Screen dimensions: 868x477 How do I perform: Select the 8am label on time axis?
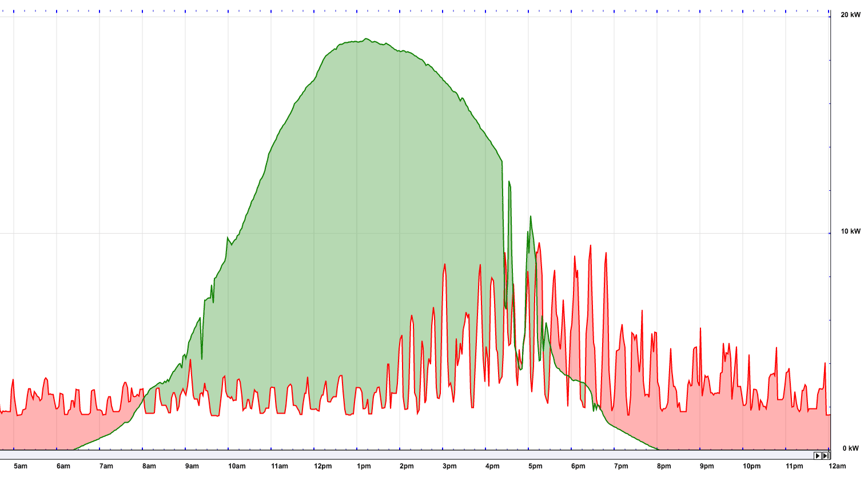coord(149,466)
